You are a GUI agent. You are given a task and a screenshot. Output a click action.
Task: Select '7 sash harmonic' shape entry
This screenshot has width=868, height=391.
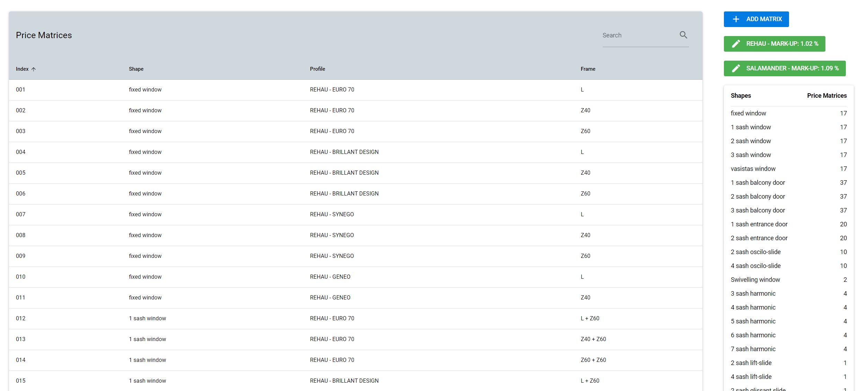(x=753, y=349)
